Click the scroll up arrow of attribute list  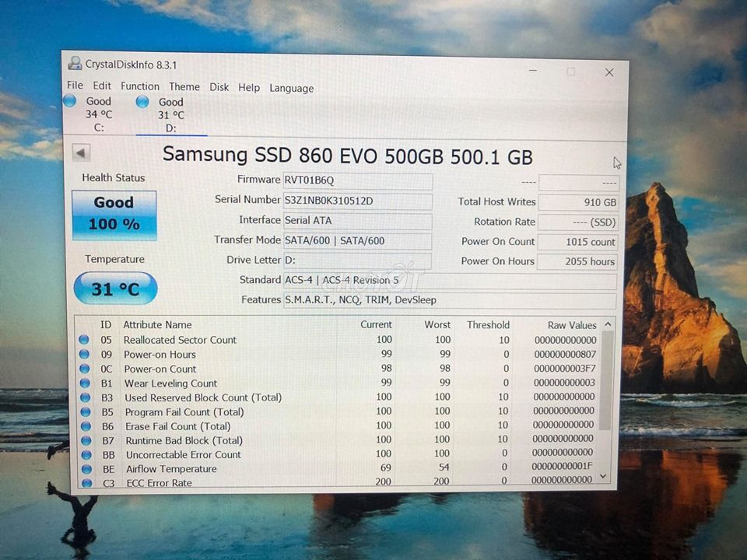[608, 324]
